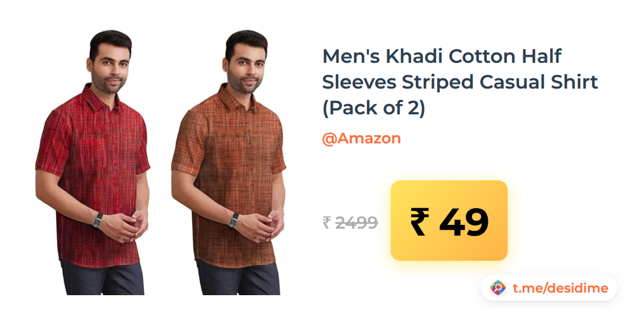The width and height of the screenshot is (644, 322).
Task: Click the "(Pack of 2)" text in the title
Action: point(374,108)
